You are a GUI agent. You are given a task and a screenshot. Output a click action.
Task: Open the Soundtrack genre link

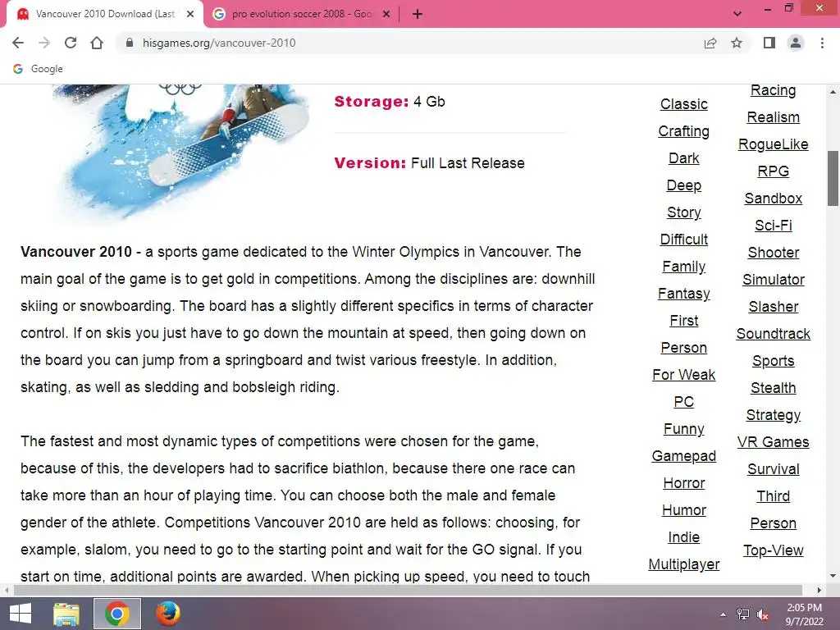[x=773, y=334]
